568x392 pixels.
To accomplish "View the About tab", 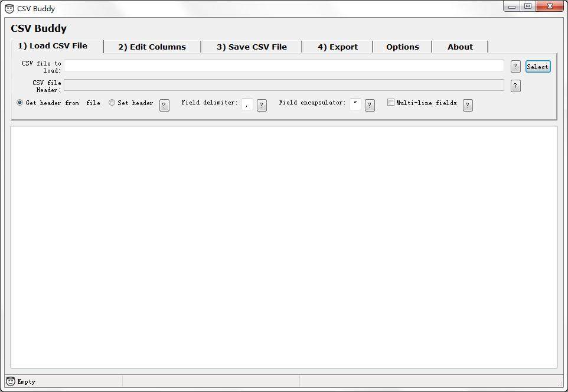I will [x=460, y=47].
